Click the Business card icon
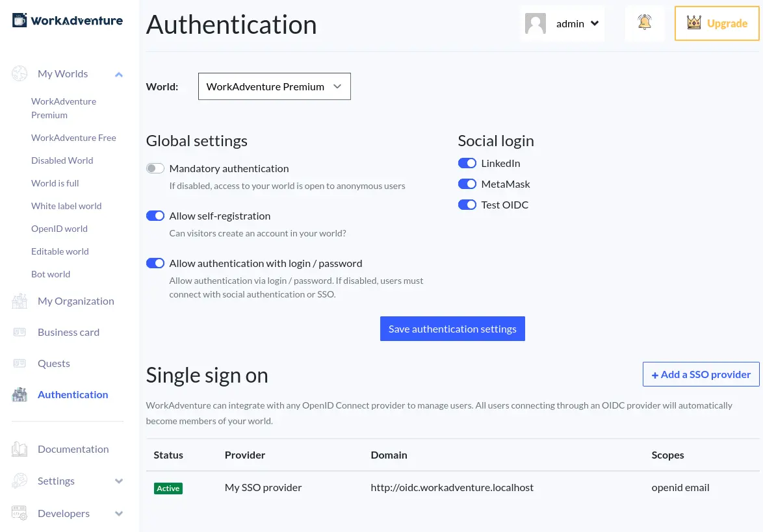 click(19, 332)
